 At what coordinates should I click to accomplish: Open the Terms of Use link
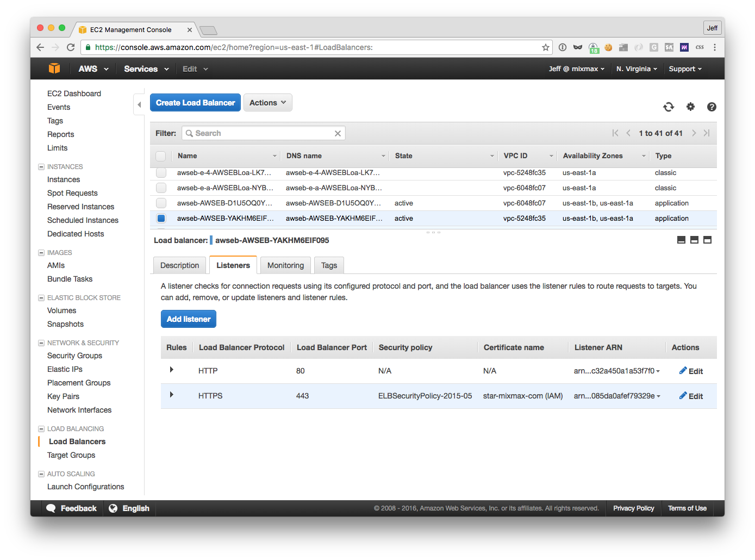click(x=687, y=508)
